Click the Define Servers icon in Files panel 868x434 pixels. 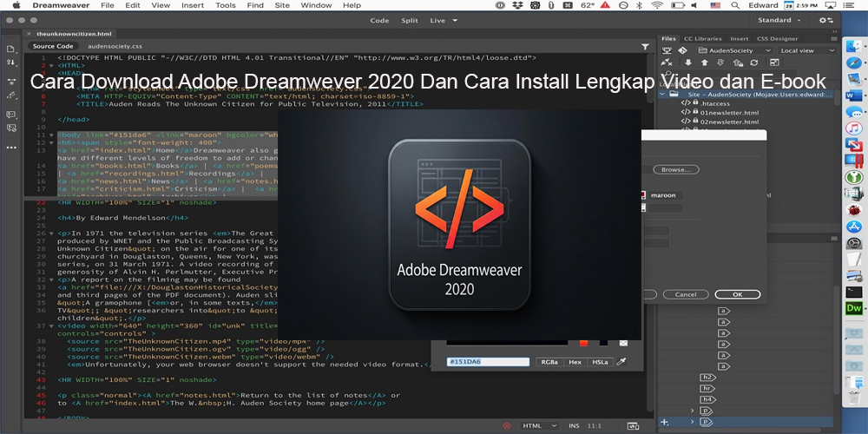(x=667, y=50)
